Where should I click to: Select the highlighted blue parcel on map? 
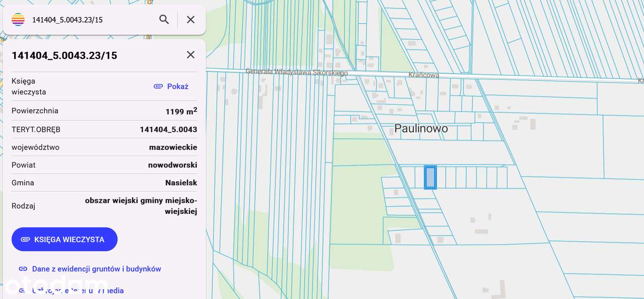pyautogui.click(x=430, y=177)
